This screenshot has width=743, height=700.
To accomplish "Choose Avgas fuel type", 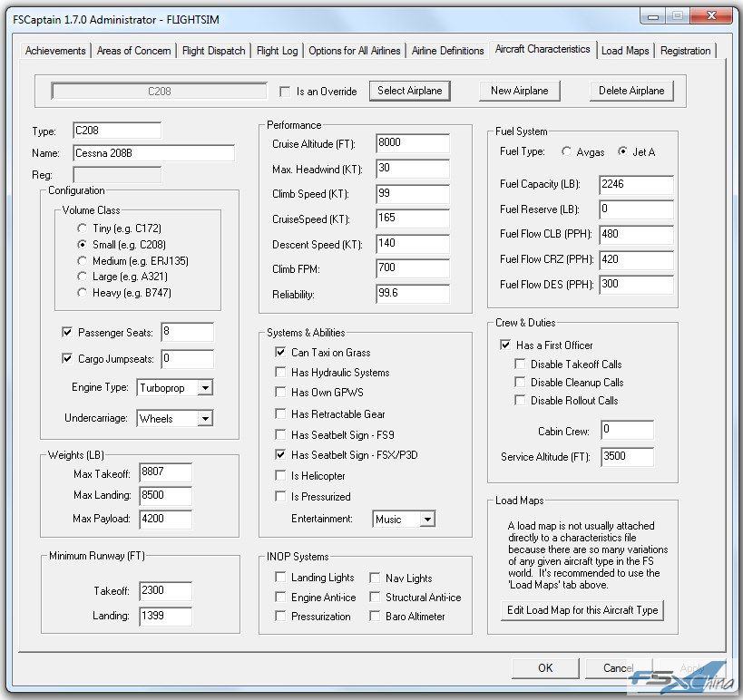I will point(566,151).
